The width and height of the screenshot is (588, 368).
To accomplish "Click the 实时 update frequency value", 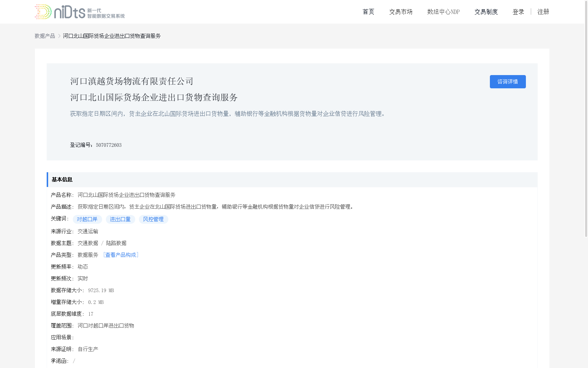I will 83,278.
